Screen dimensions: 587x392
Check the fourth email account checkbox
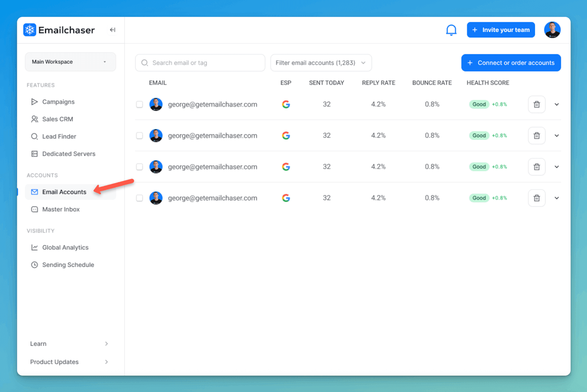pos(139,198)
